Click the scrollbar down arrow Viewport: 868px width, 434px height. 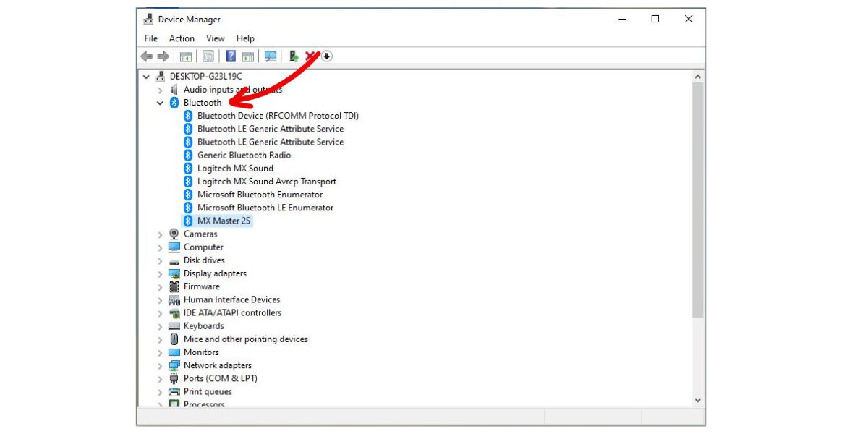coord(698,400)
